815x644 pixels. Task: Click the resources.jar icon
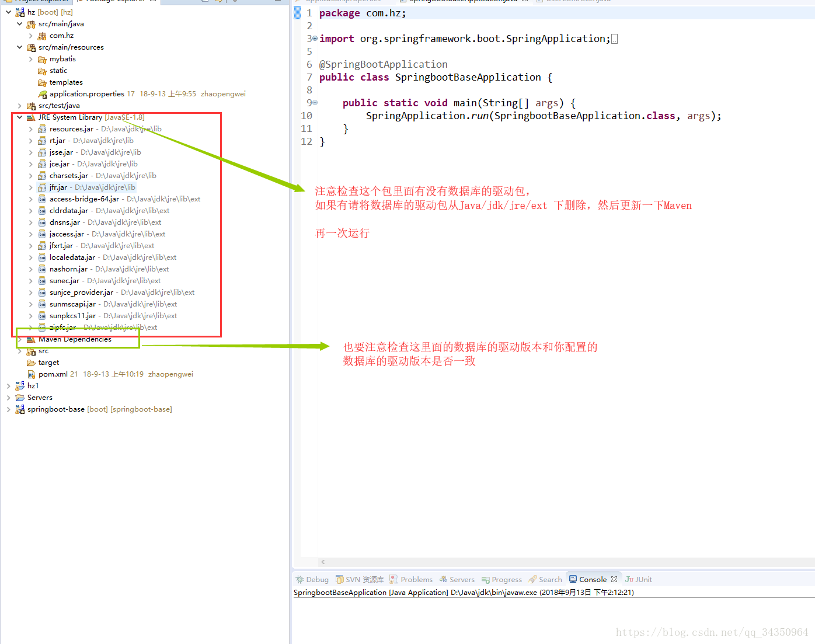[42, 129]
